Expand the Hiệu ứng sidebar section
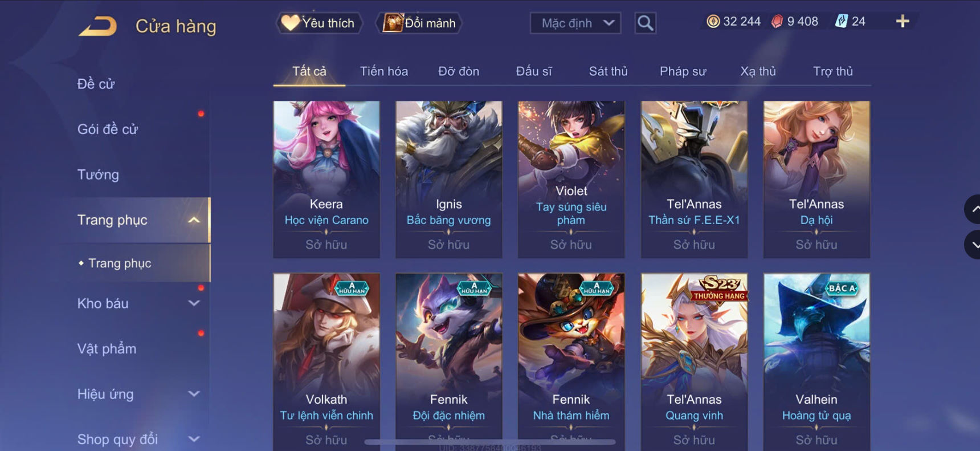 194,394
